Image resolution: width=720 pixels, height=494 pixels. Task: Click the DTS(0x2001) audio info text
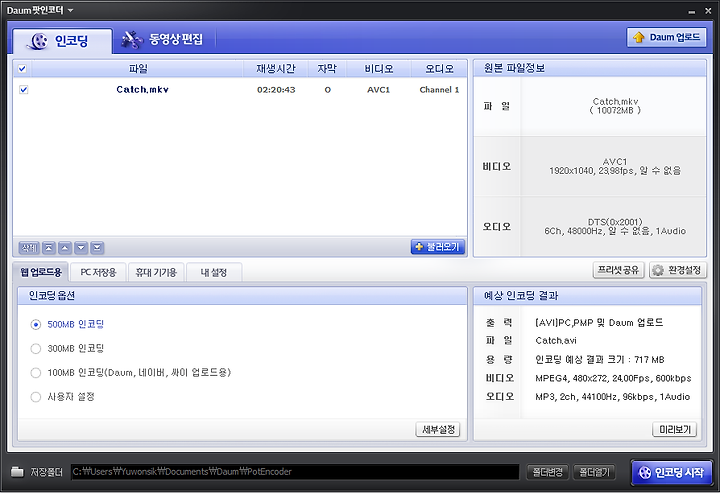point(615,222)
